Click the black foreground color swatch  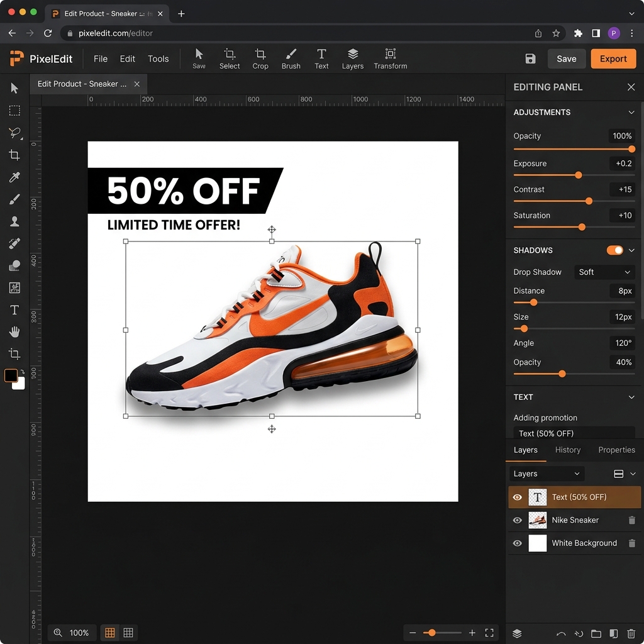tap(11, 375)
